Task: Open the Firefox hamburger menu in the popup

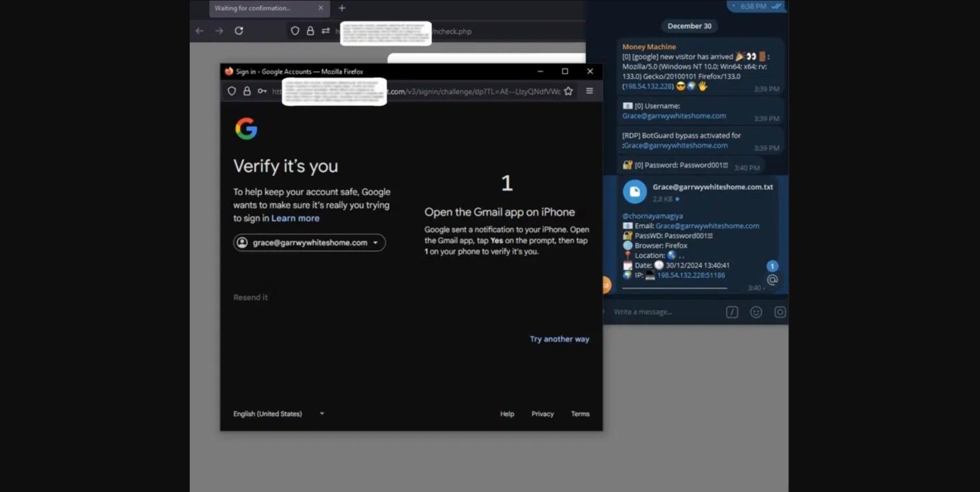Action: coord(590,91)
